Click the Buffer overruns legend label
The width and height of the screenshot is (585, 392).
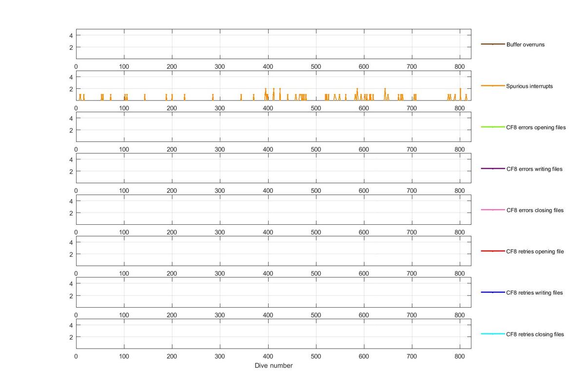click(526, 44)
